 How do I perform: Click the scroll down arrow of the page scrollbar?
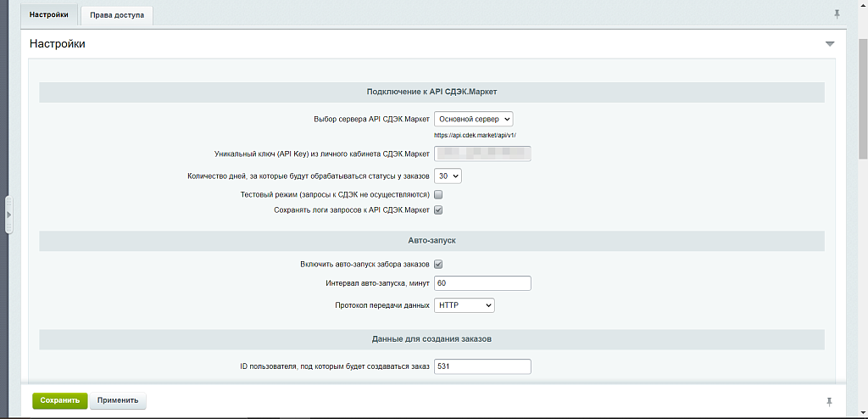pyautogui.click(x=862, y=412)
